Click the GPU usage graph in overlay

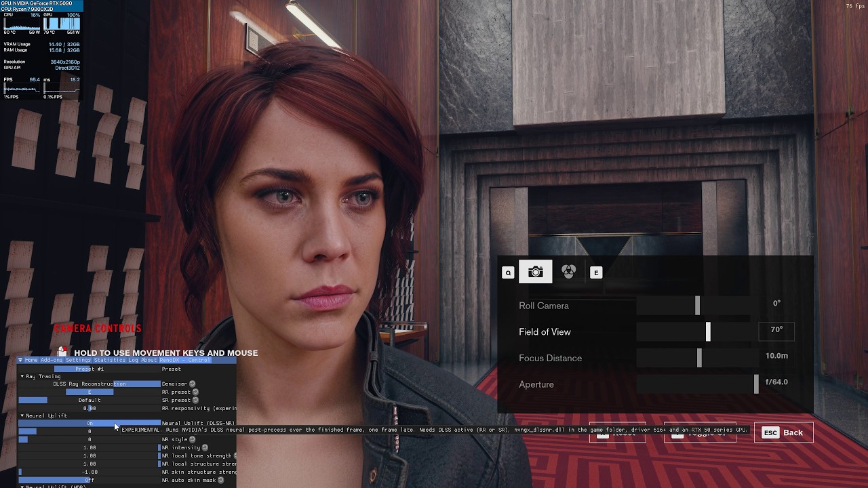(62, 24)
